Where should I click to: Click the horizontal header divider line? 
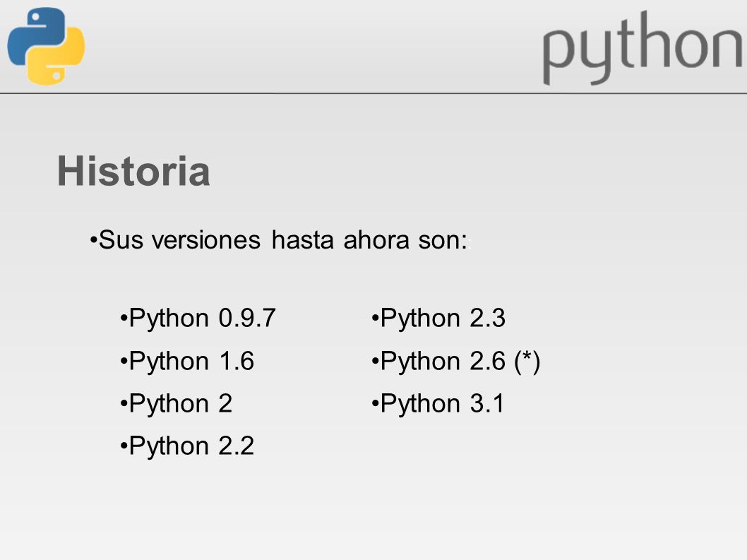[373, 93]
